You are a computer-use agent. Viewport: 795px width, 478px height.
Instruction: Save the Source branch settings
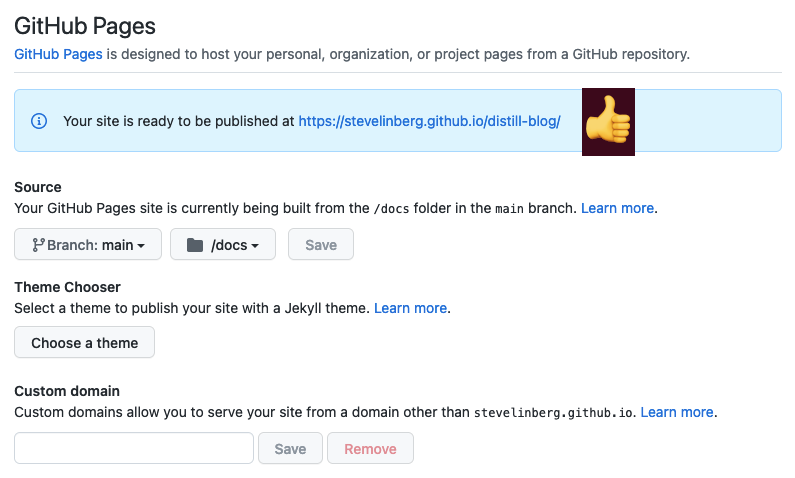[321, 244]
